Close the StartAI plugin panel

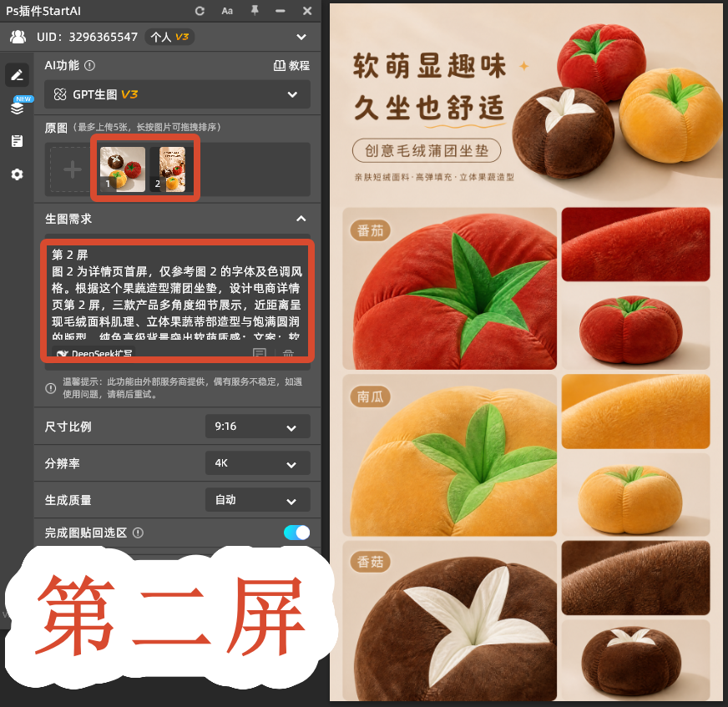click(x=307, y=11)
